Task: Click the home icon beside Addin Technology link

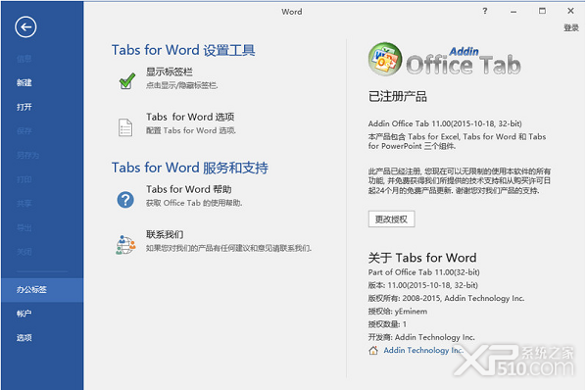Action: [373, 350]
